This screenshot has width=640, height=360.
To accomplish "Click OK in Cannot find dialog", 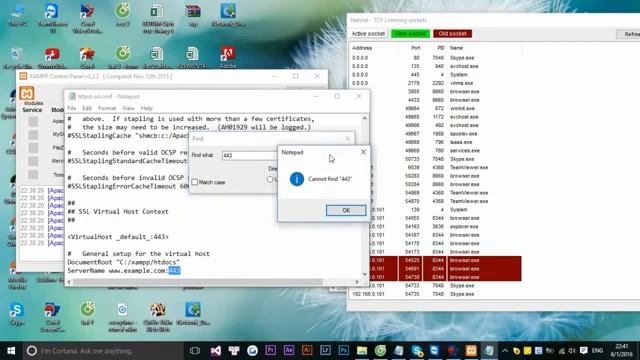I will (x=346, y=210).
